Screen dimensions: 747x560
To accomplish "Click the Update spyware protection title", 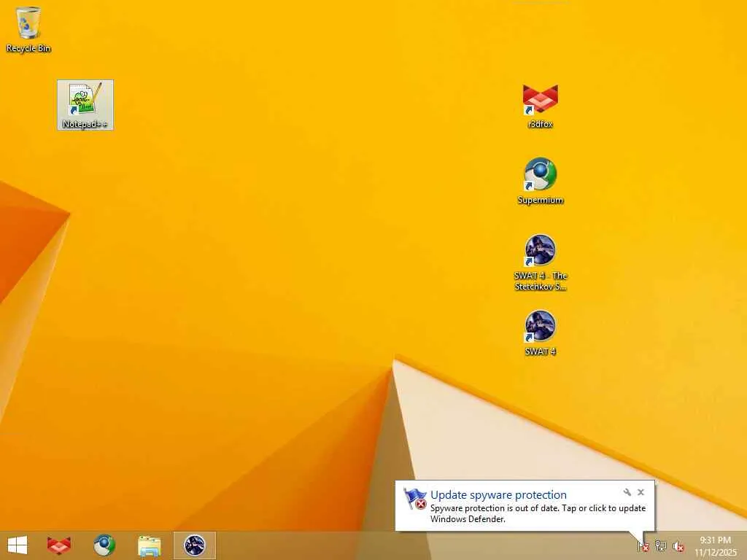I will click(x=498, y=495).
